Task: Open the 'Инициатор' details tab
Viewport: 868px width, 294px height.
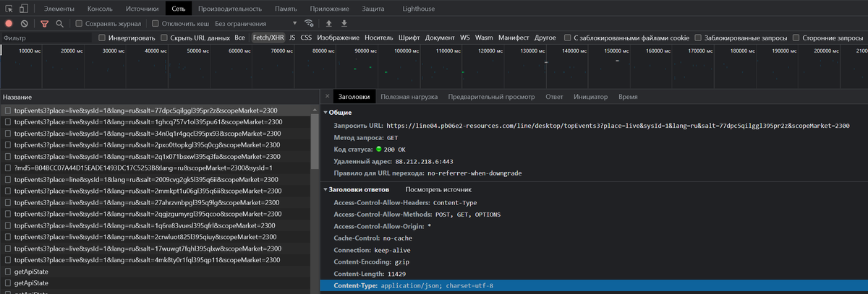Action: point(590,96)
